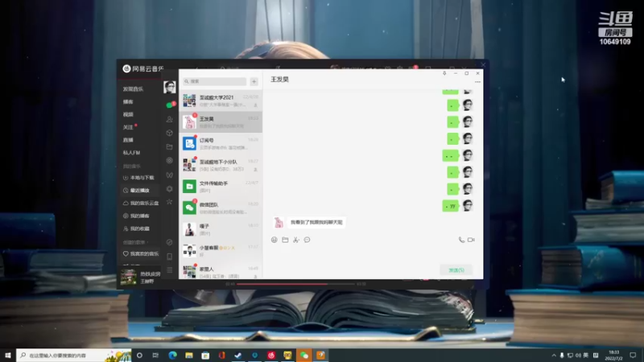Open the 小慧有眼 conversation
This screenshot has height=362, width=644.
221,250
